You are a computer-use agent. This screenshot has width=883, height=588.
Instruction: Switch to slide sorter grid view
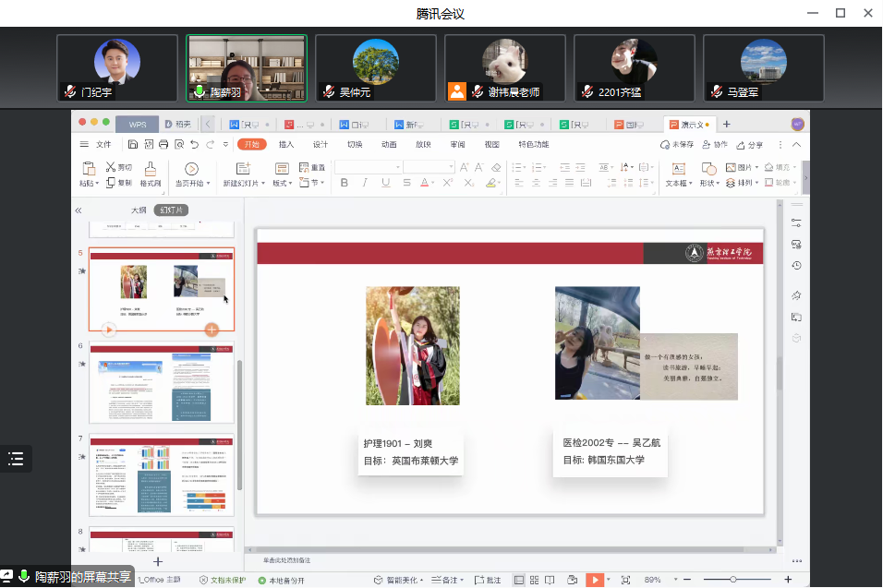click(x=535, y=580)
